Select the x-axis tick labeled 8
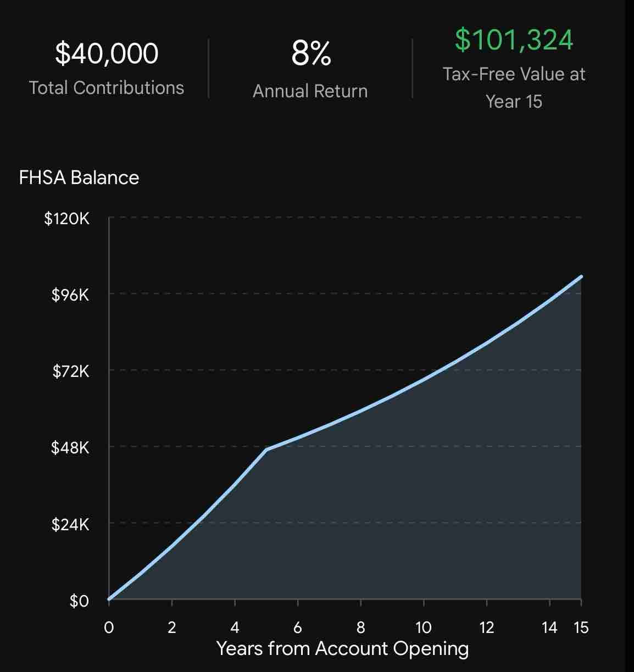Screen dimensions: 634x672 click(361, 627)
